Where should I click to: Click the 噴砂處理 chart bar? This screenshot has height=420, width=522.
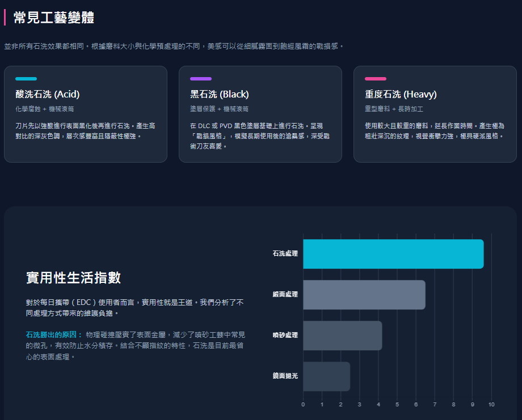point(342,336)
